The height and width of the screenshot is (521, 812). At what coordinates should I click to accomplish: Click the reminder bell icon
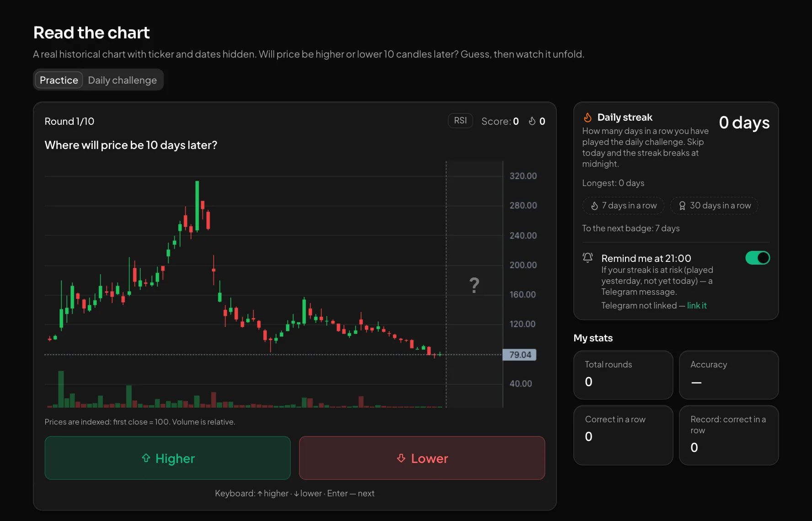pos(588,258)
